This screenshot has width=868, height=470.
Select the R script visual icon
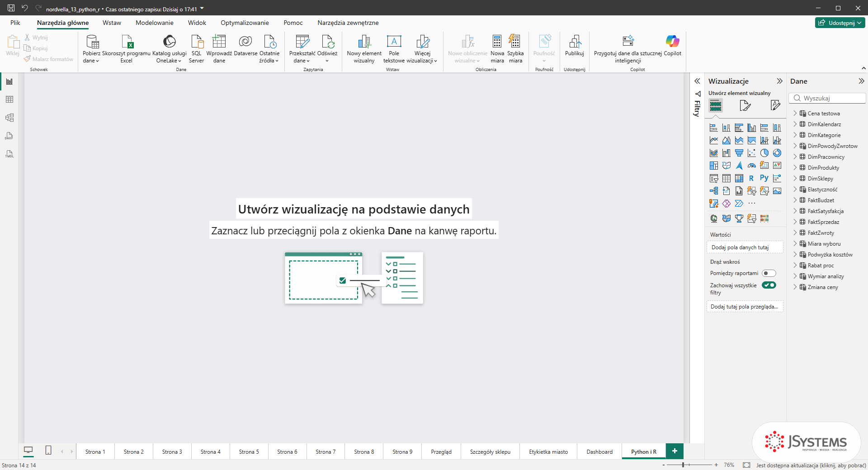(751, 178)
